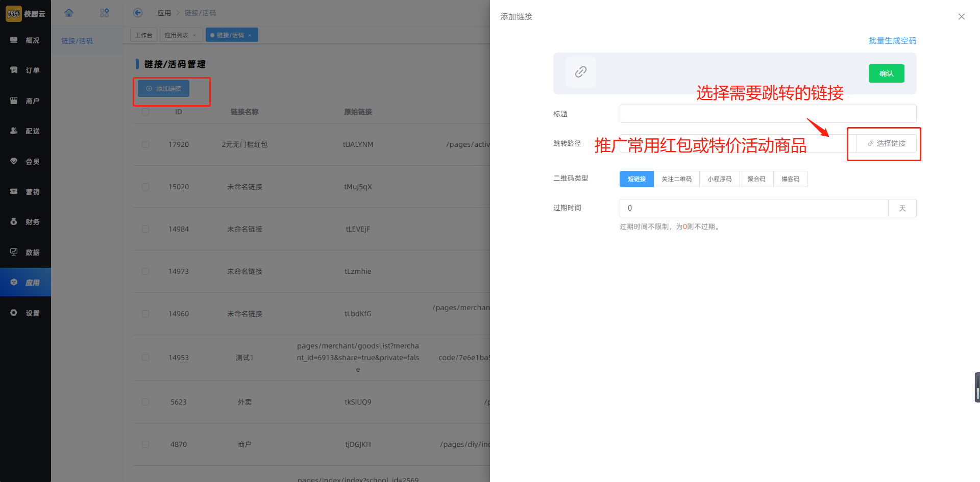Open the 应用 apps sidebar item

[26, 283]
